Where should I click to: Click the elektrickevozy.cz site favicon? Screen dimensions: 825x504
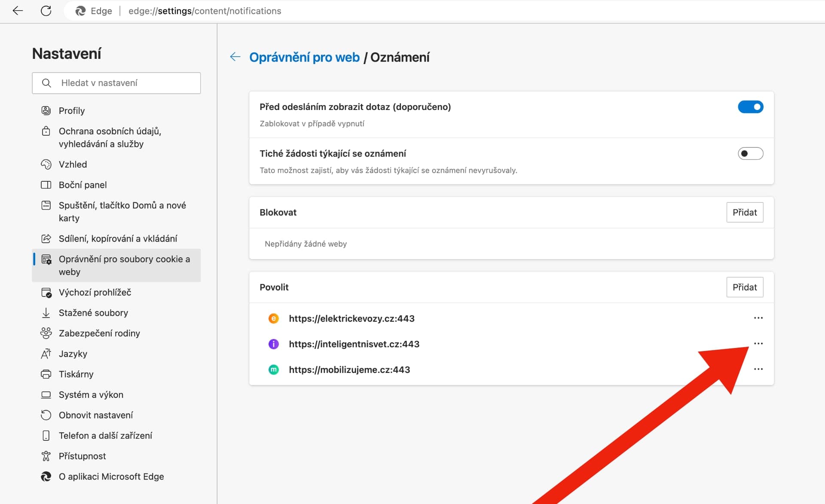(274, 318)
